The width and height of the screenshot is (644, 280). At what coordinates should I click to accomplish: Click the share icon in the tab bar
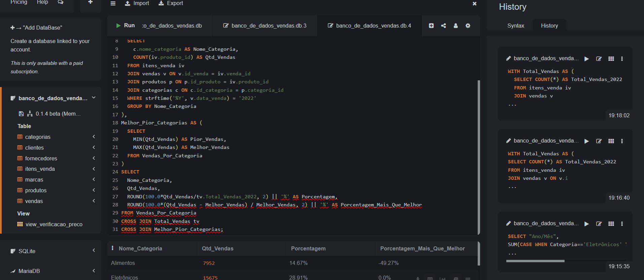pyautogui.click(x=443, y=26)
